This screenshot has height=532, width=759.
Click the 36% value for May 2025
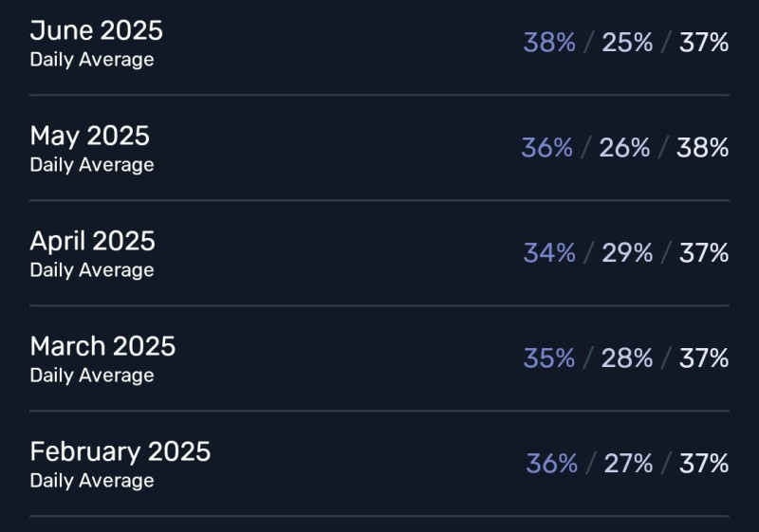tap(547, 148)
